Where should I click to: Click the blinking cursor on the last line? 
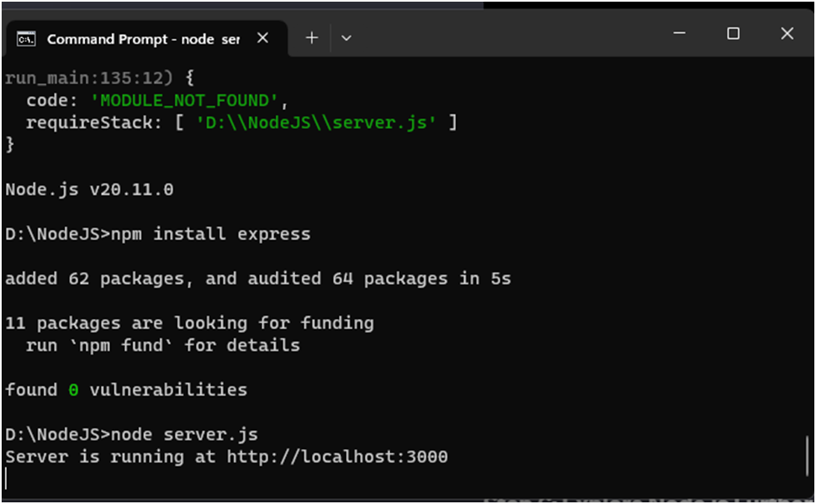(x=7, y=478)
